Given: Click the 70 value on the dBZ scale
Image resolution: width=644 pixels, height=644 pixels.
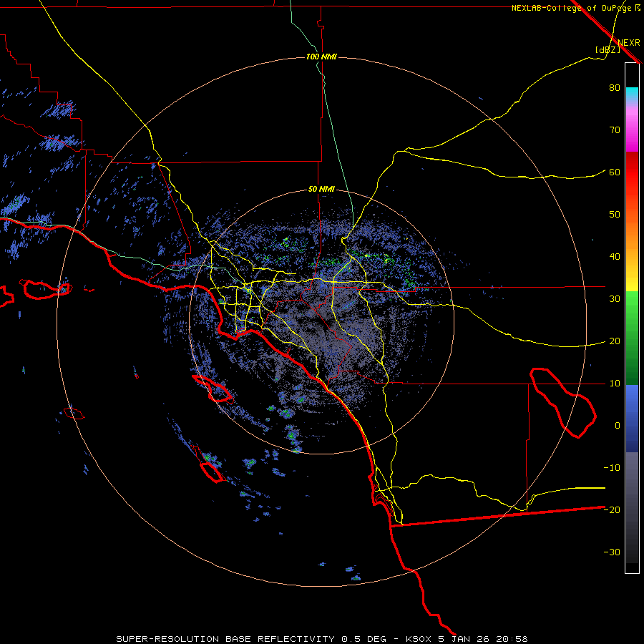Looking at the screenshot, I should (x=615, y=130).
